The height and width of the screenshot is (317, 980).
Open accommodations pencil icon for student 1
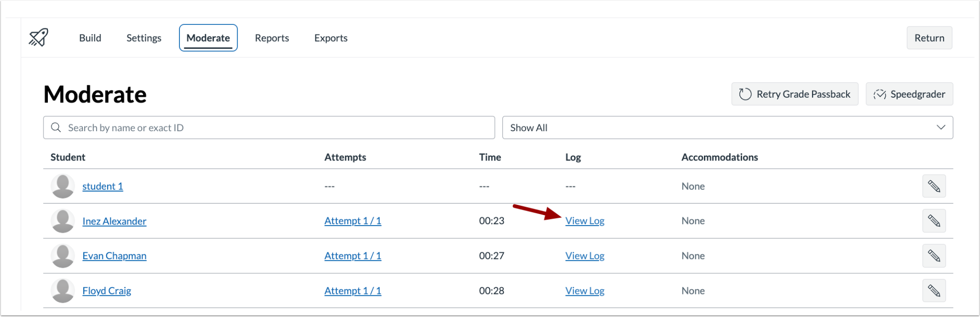(934, 186)
